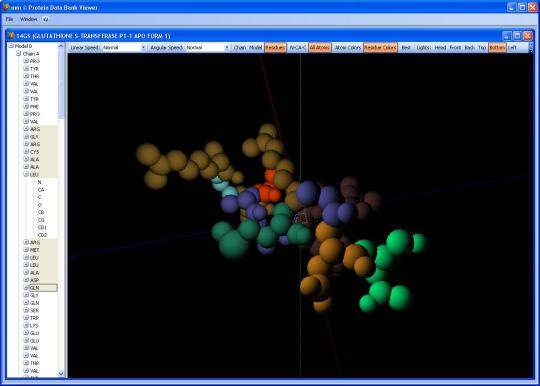This screenshot has width=540, height=386.
Task: Select the focused GLN residue
Action: (43, 288)
